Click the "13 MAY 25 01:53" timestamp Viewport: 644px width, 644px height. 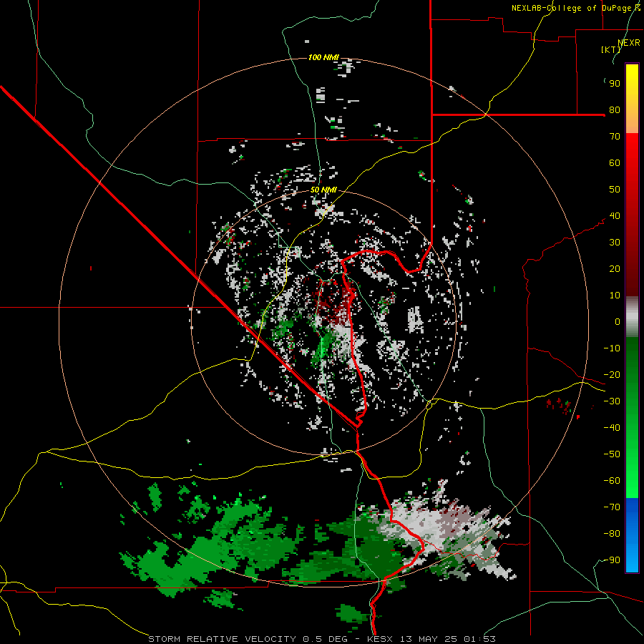[x=447, y=639]
